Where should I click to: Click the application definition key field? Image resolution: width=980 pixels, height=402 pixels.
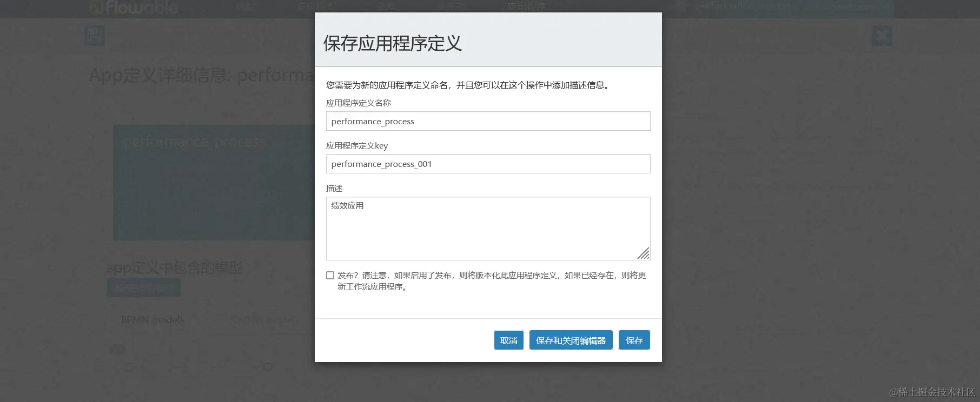click(x=488, y=164)
